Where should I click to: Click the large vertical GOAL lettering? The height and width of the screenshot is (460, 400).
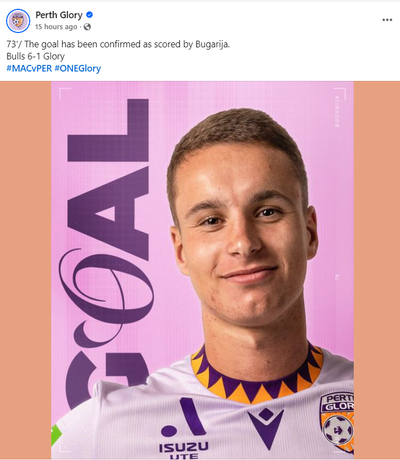pyautogui.click(x=107, y=253)
